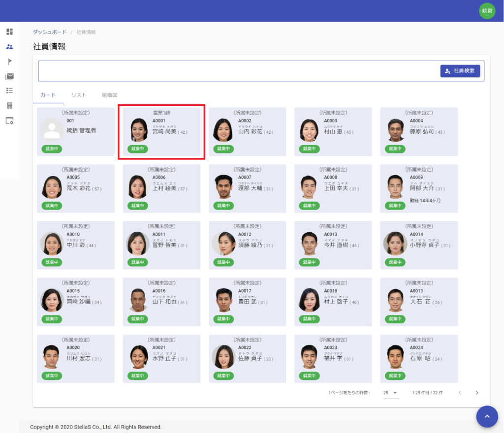Open the flag icon in sidebar
Viewport: 504px width, 433px height.
tap(9, 62)
